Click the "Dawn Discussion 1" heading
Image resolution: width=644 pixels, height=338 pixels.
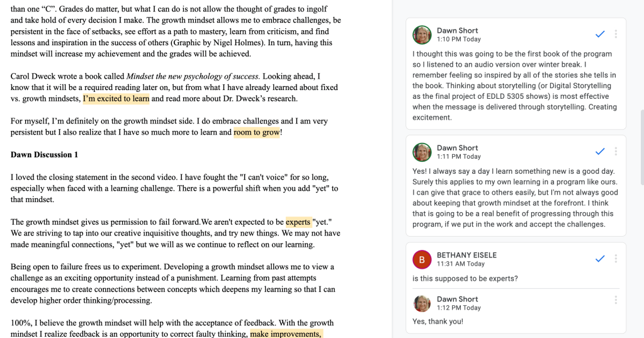pyautogui.click(x=44, y=155)
